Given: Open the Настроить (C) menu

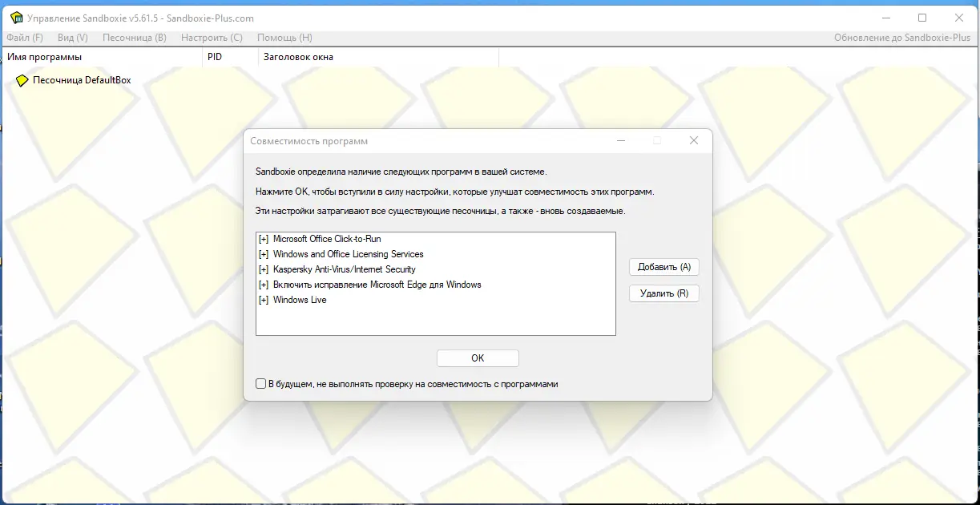Looking at the screenshot, I should [212, 38].
